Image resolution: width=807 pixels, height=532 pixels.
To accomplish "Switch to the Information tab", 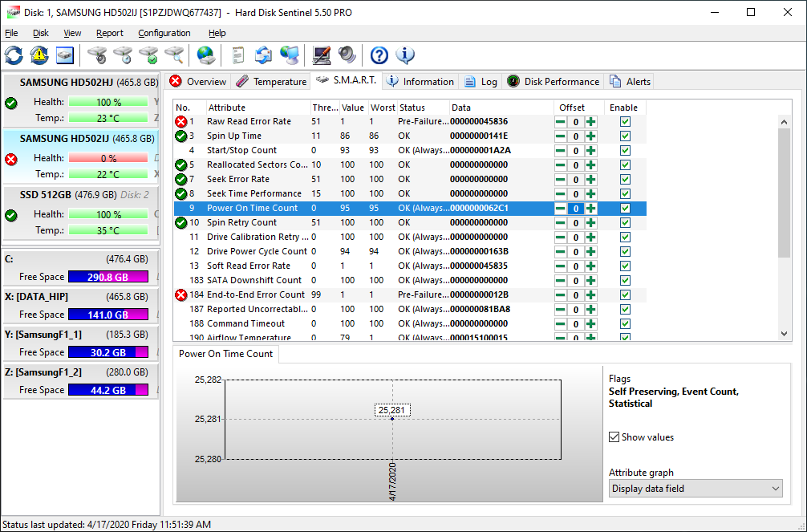I will (420, 82).
